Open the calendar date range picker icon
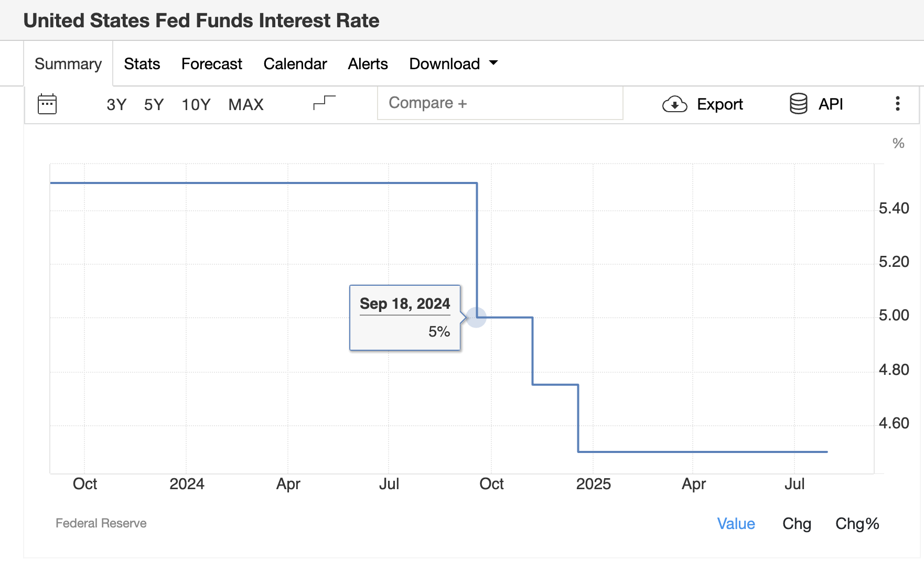924x561 pixels. click(x=47, y=104)
